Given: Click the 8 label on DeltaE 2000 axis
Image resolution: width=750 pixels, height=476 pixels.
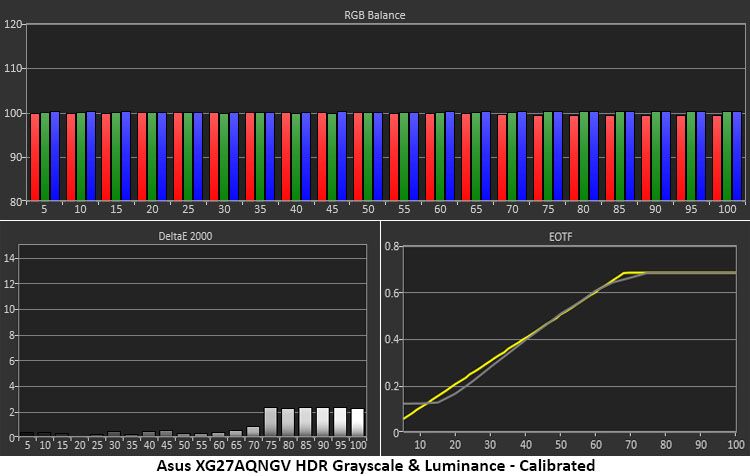Looking at the screenshot, I should pos(12,335).
